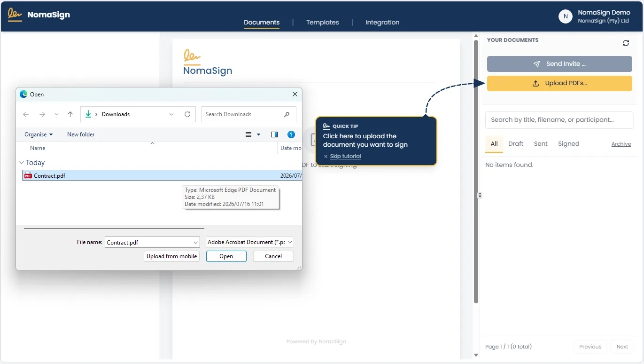Click the document search field

pos(559,120)
